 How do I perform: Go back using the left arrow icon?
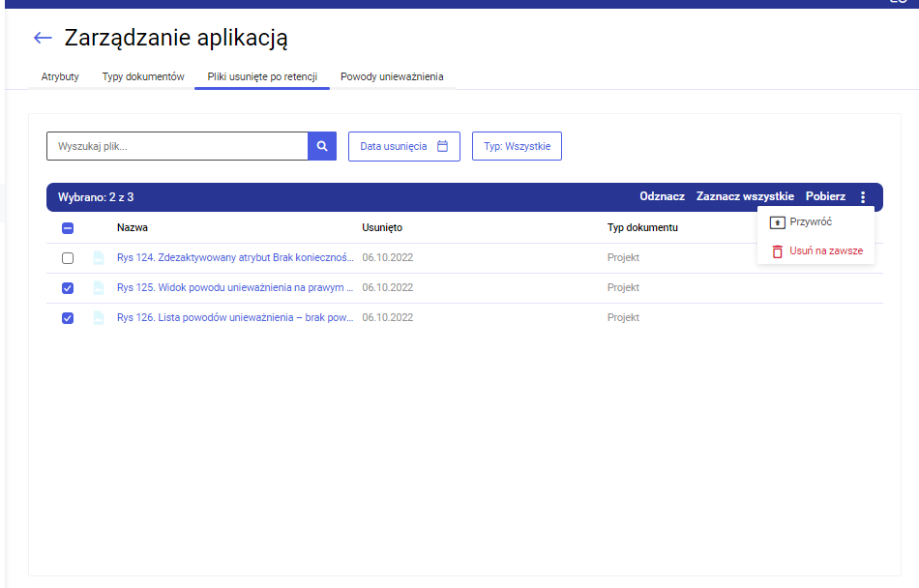[x=43, y=38]
